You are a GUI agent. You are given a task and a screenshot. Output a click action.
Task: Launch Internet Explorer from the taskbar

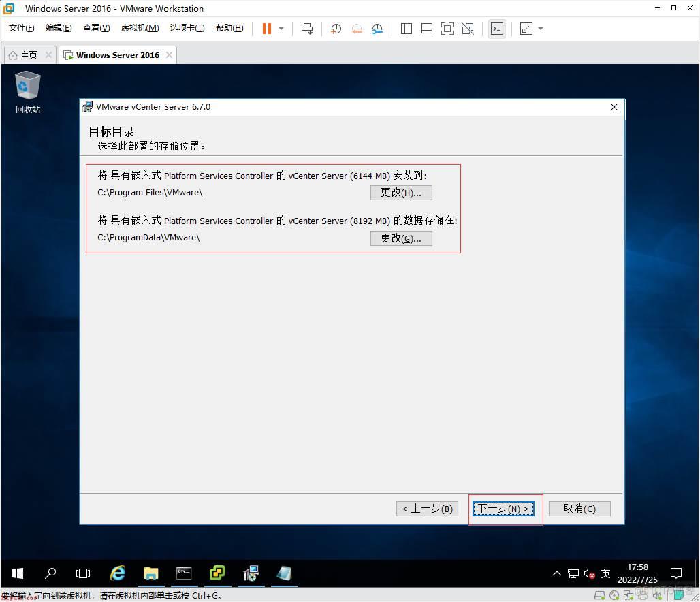[x=117, y=573]
